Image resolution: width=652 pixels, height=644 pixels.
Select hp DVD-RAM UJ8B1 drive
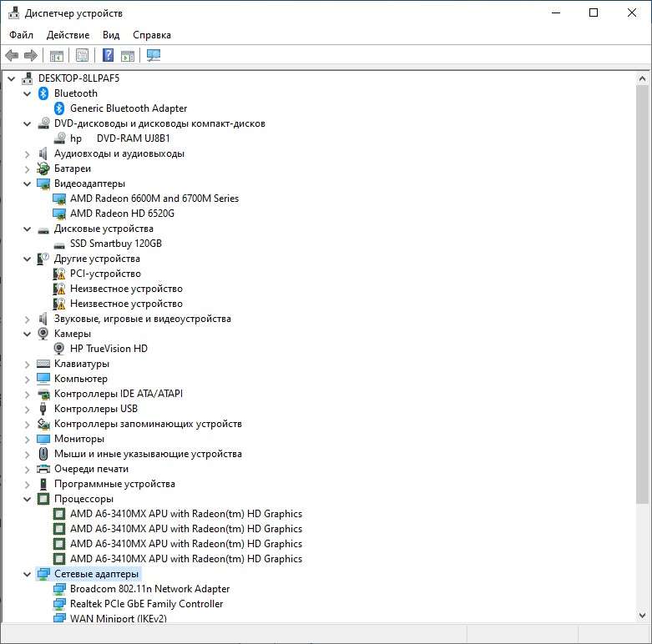119,138
